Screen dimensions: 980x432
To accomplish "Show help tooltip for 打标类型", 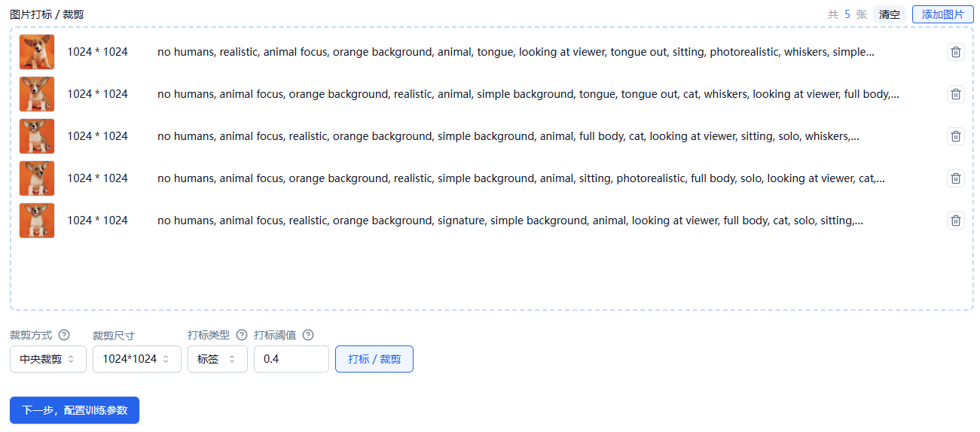I will pos(242,335).
